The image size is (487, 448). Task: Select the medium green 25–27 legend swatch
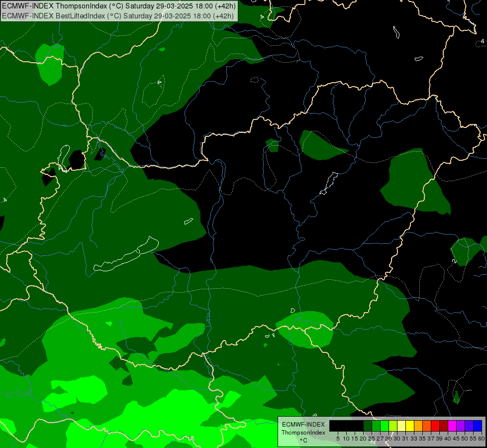click(376, 426)
